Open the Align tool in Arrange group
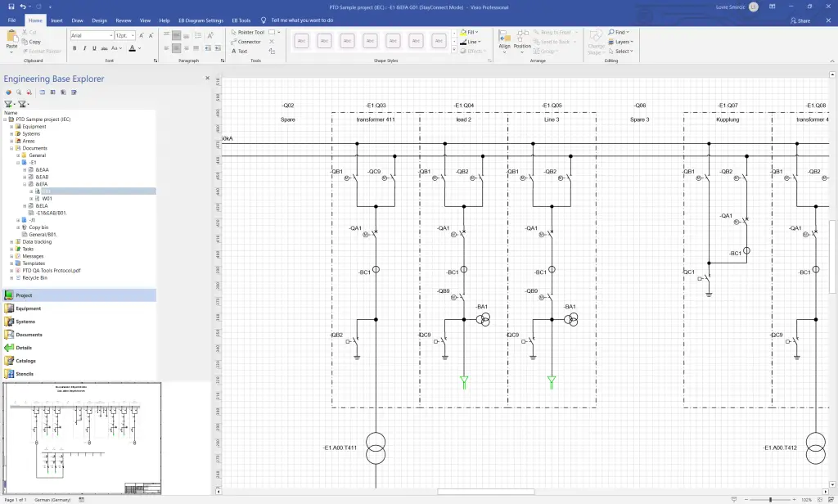The height and width of the screenshot is (504, 838). pyautogui.click(x=504, y=40)
